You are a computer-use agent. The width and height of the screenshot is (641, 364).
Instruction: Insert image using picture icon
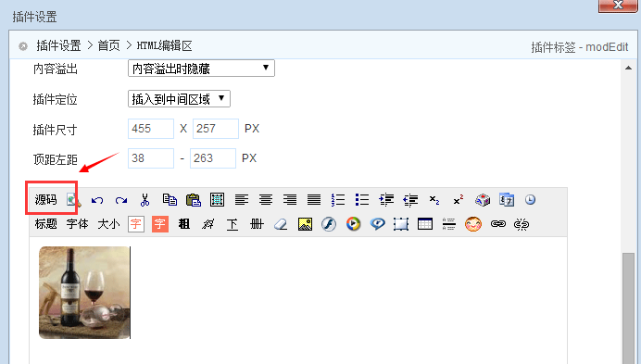pos(305,224)
